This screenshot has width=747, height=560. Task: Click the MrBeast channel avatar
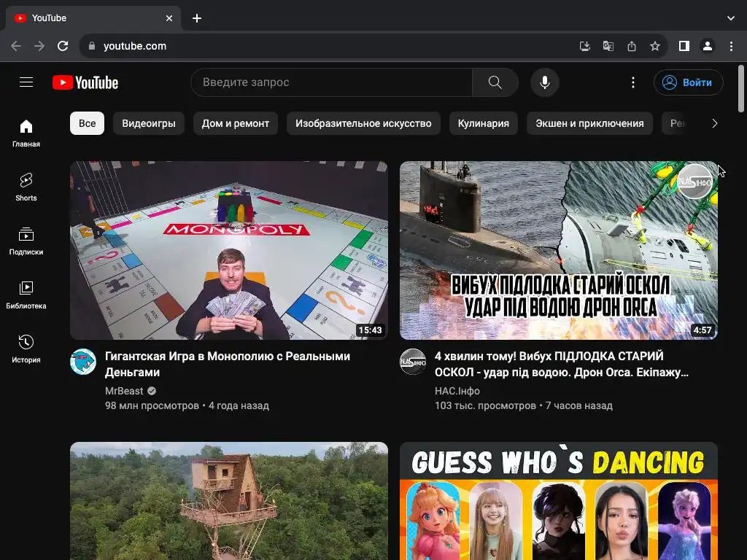click(83, 362)
